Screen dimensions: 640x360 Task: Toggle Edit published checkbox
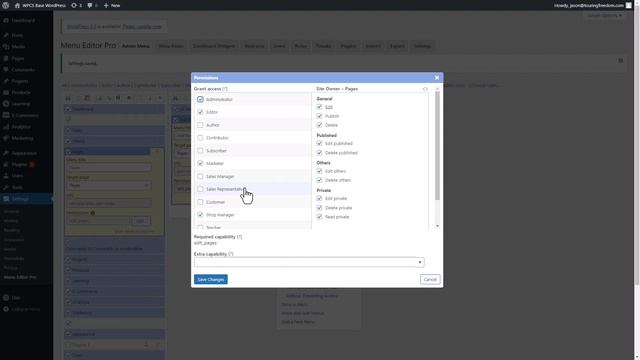pos(319,143)
